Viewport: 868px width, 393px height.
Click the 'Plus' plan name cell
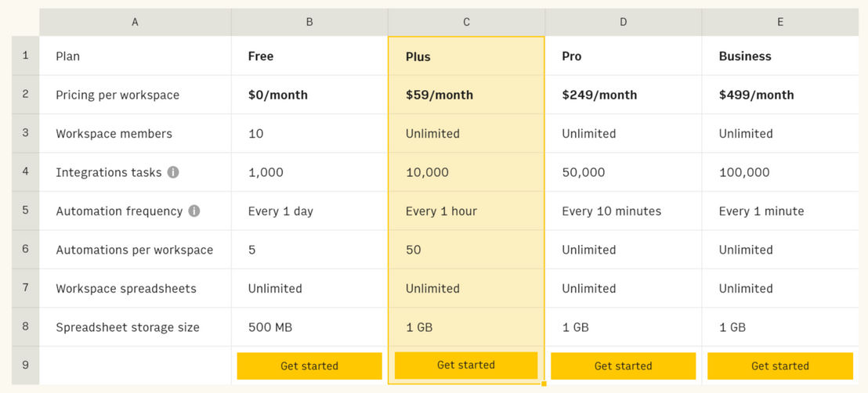(466, 56)
